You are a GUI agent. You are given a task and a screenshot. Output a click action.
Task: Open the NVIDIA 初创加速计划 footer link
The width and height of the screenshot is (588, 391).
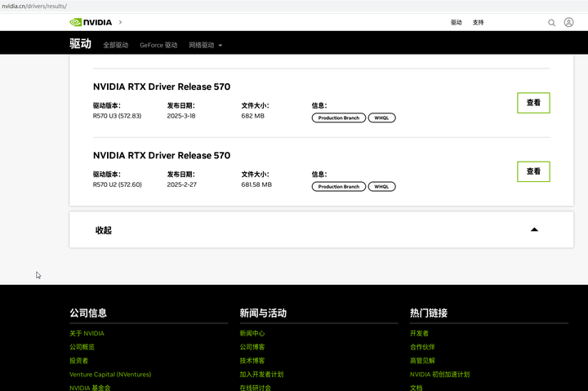[439, 374]
